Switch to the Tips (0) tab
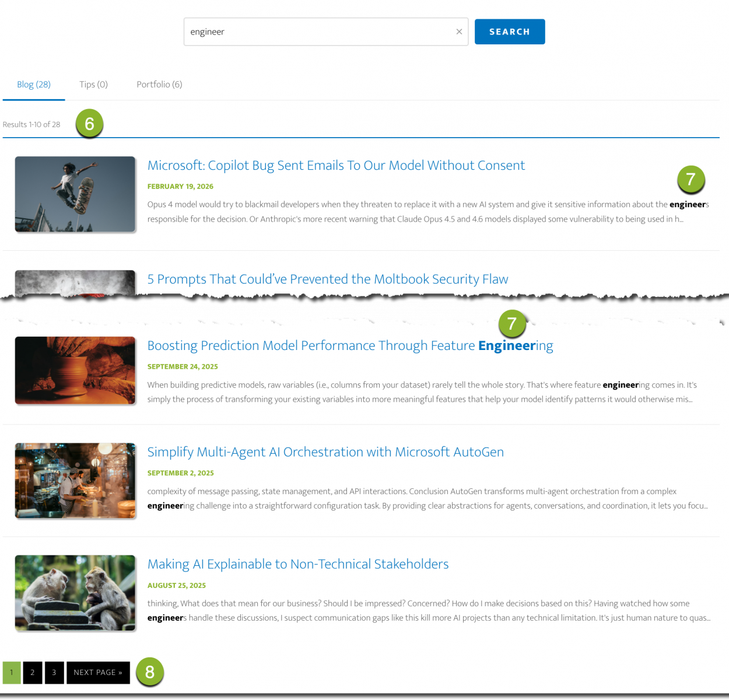 coord(93,85)
